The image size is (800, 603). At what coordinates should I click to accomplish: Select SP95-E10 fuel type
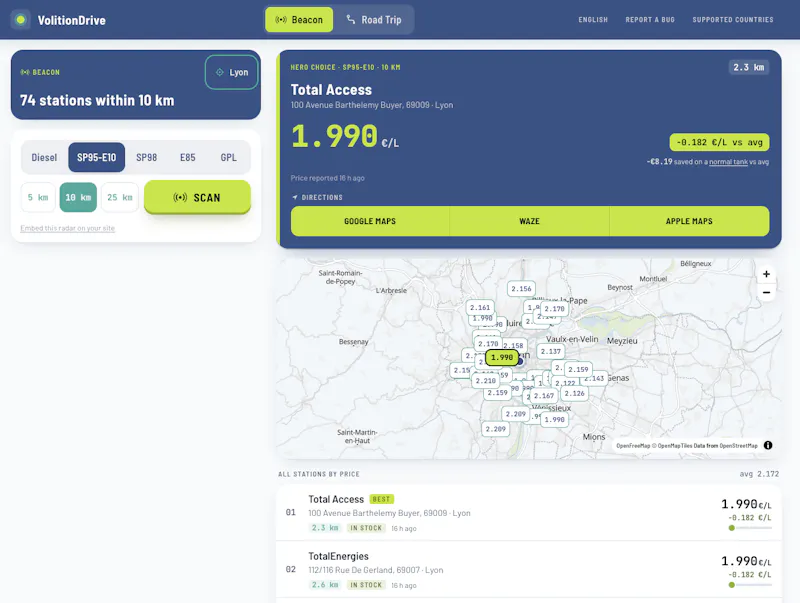coord(96,157)
